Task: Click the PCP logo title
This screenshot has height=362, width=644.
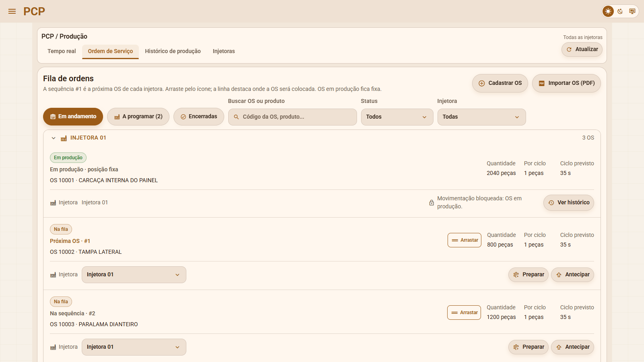Action: (x=34, y=11)
